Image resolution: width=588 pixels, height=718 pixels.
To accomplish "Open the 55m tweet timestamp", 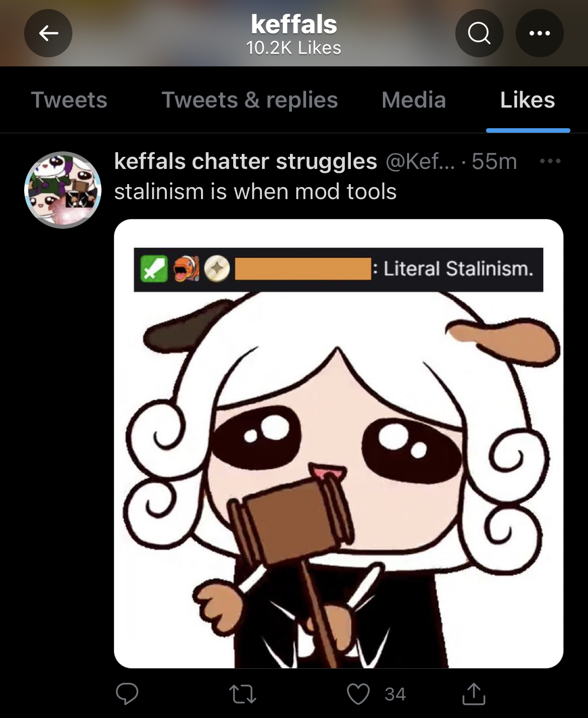I will click(x=495, y=161).
